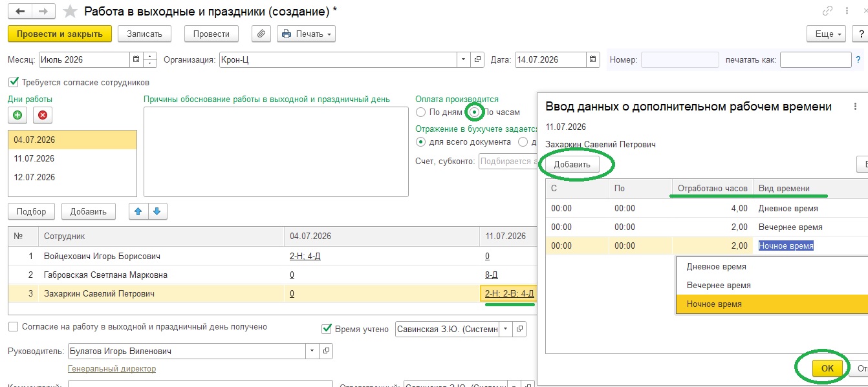Select 11.07.2026 in work days list
The image size is (868, 387).
click(72, 158)
